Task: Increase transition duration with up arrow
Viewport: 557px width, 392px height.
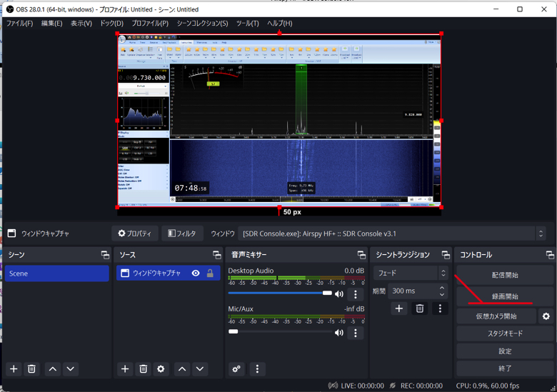Action: (x=442, y=288)
